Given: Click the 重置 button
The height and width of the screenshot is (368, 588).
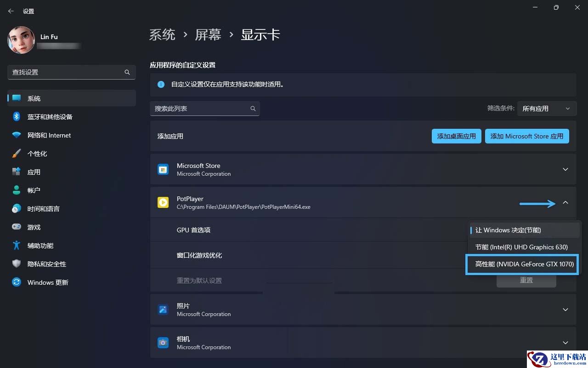Looking at the screenshot, I should pyautogui.click(x=526, y=280).
